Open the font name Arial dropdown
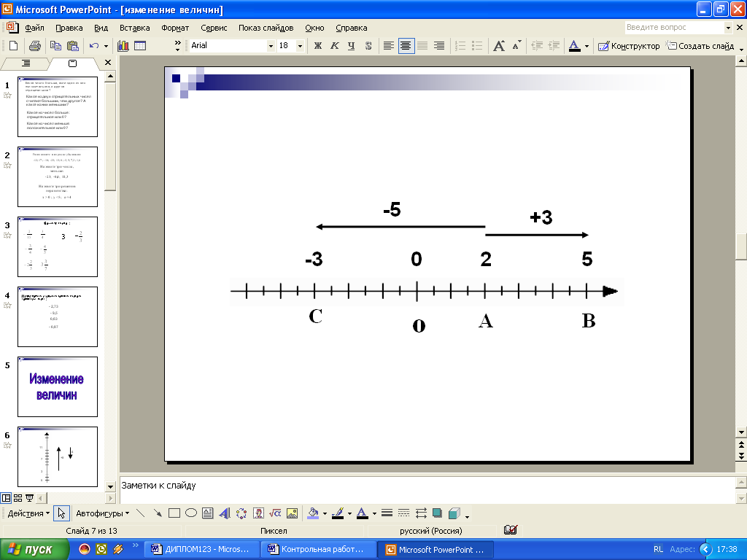 coord(271,46)
